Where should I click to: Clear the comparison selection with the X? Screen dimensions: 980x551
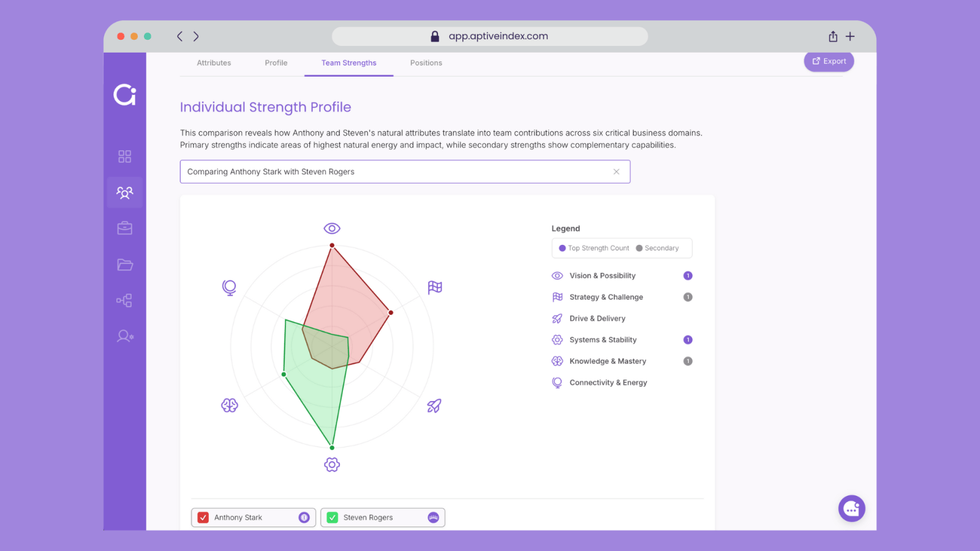[x=616, y=172]
